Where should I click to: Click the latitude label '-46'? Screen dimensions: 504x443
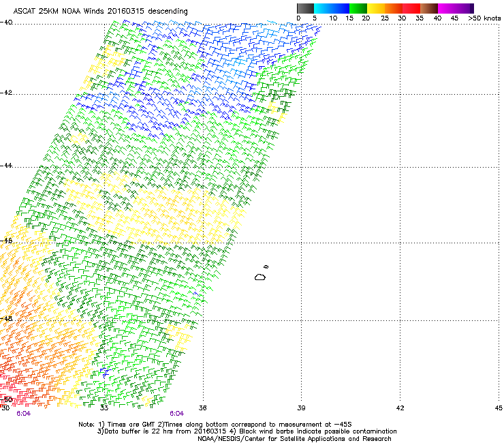pyautogui.click(x=6, y=241)
